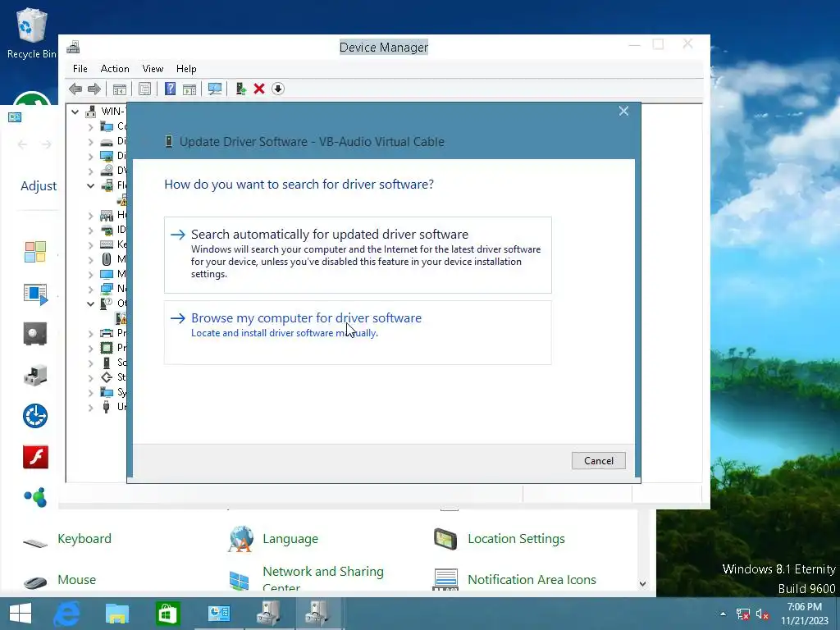Expand the Keyboards category in device tree
This screenshot has height=630, width=840.
point(90,244)
